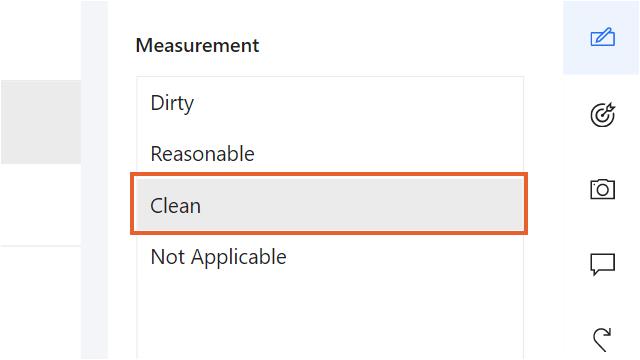The width and height of the screenshot is (640, 360).
Task: Select the target with arrow icon
Action: 602,114
